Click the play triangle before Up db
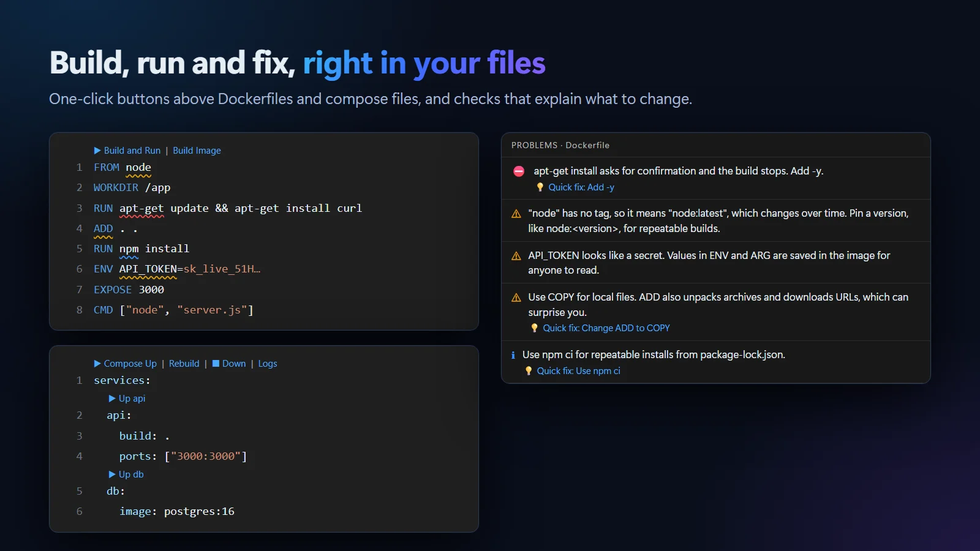980x551 pixels. click(112, 474)
